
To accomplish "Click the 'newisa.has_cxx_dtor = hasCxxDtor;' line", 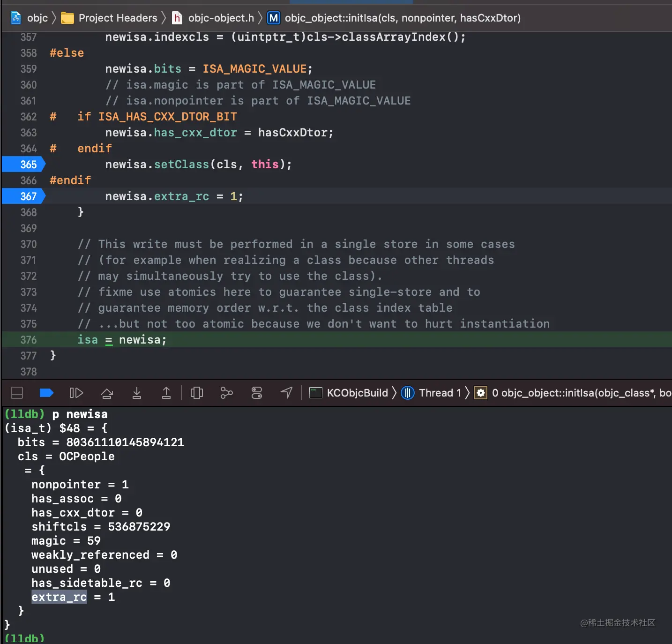I will coord(219,133).
